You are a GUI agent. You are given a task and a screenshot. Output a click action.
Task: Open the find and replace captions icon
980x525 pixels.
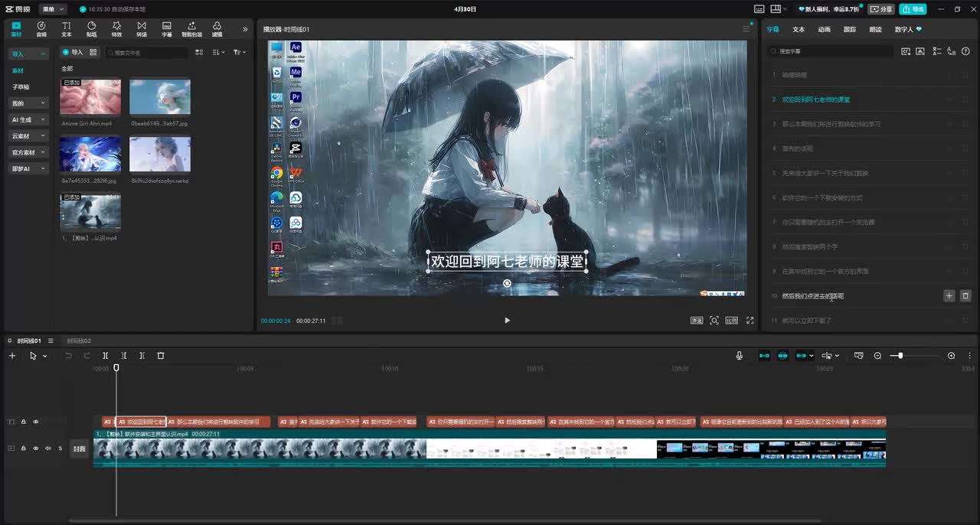coord(950,51)
